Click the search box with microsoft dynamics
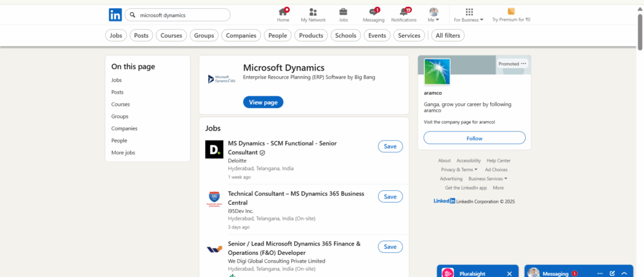This screenshot has width=644, height=277. (x=177, y=15)
